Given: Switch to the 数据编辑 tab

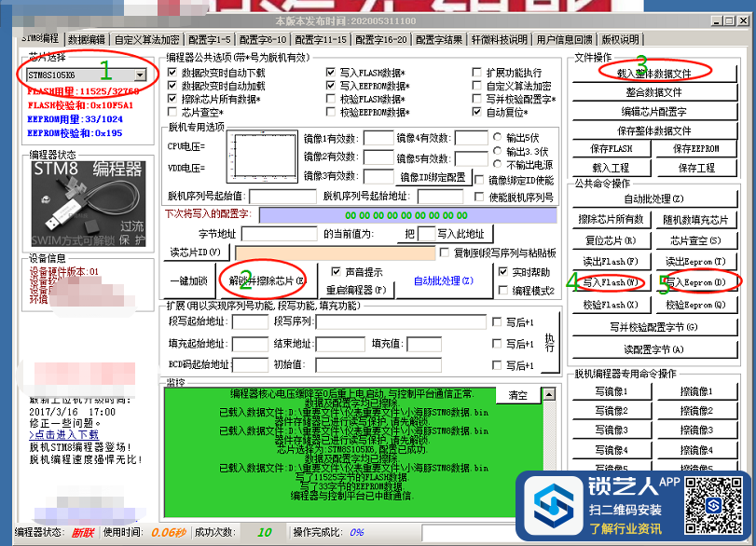Looking at the screenshot, I should pos(87,40).
